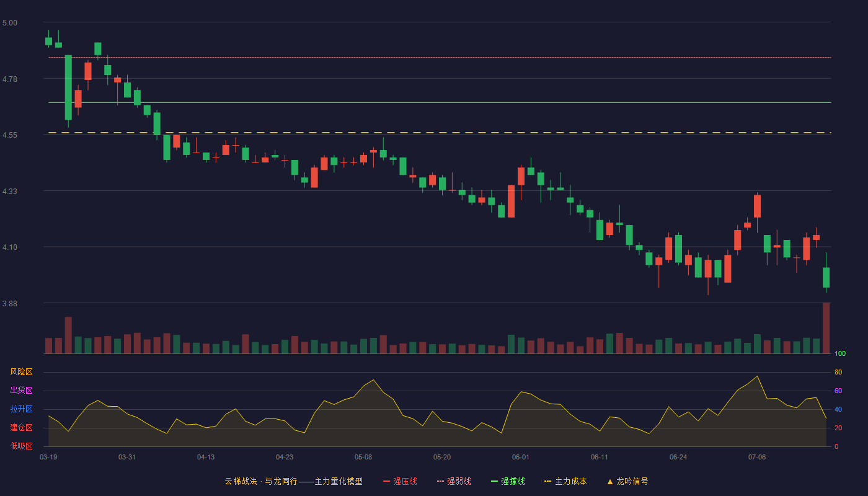Click the magenta 60 indicator axis label
The width and height of the screenshot is (868, 496).
point(838,391)
